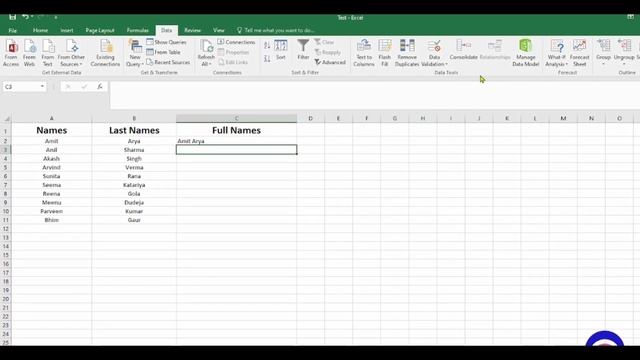Switch to the Page Layout tab
This screenshot has height=360, width=640.
[100, 30]
